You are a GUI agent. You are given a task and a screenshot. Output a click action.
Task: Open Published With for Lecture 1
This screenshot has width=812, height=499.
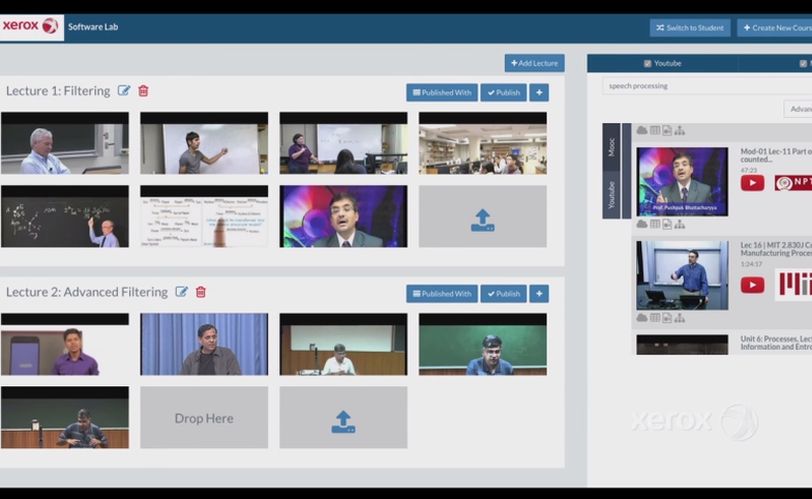coord(441,93)
